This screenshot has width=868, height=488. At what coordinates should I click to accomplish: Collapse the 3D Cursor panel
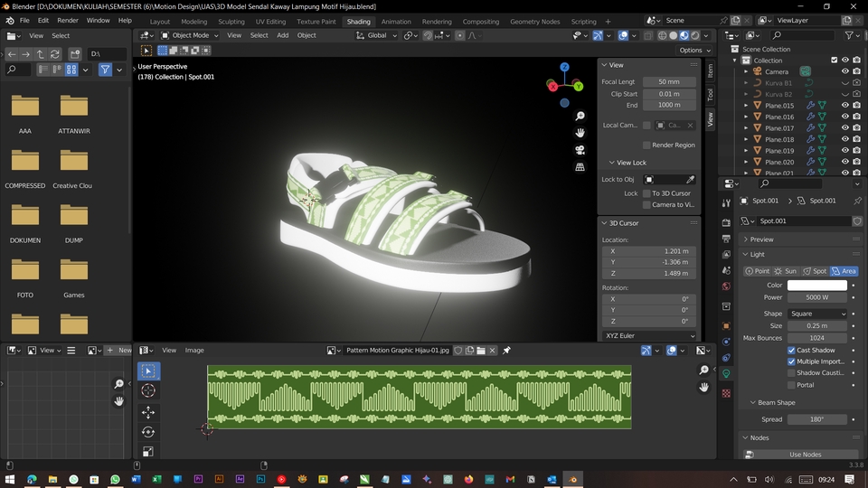click(x=605, y=223)
